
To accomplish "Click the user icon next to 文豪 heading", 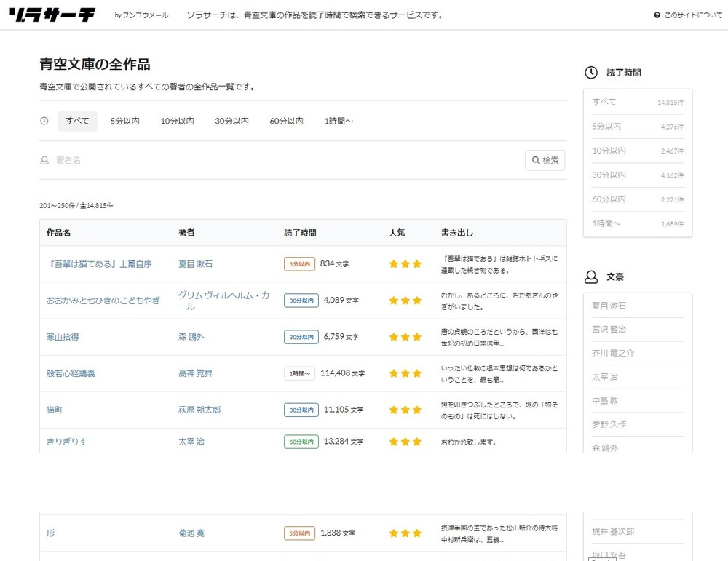I will 591,277.
